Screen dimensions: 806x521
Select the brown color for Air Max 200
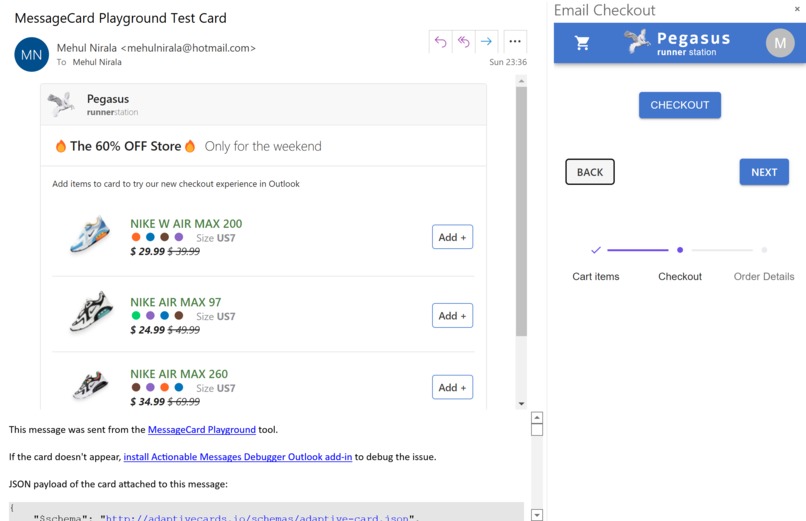164,237
